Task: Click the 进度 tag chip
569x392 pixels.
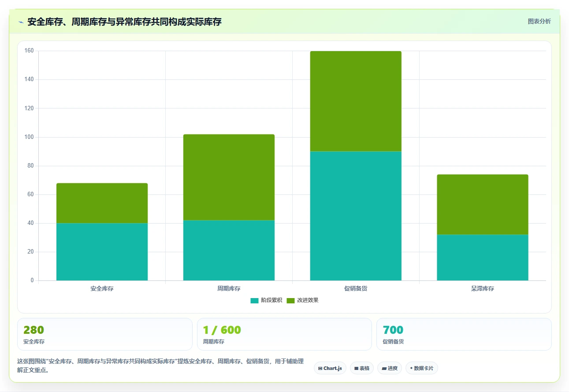Action: pyautogui.click(x=390, y=368)
